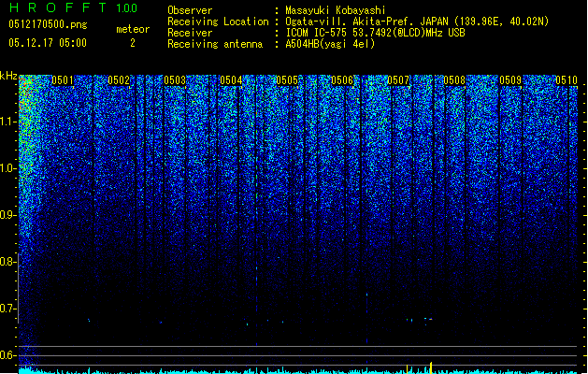Click the kHz axis unit label
The width and height of the screenshot is (588, 374).
coord(8,76)
